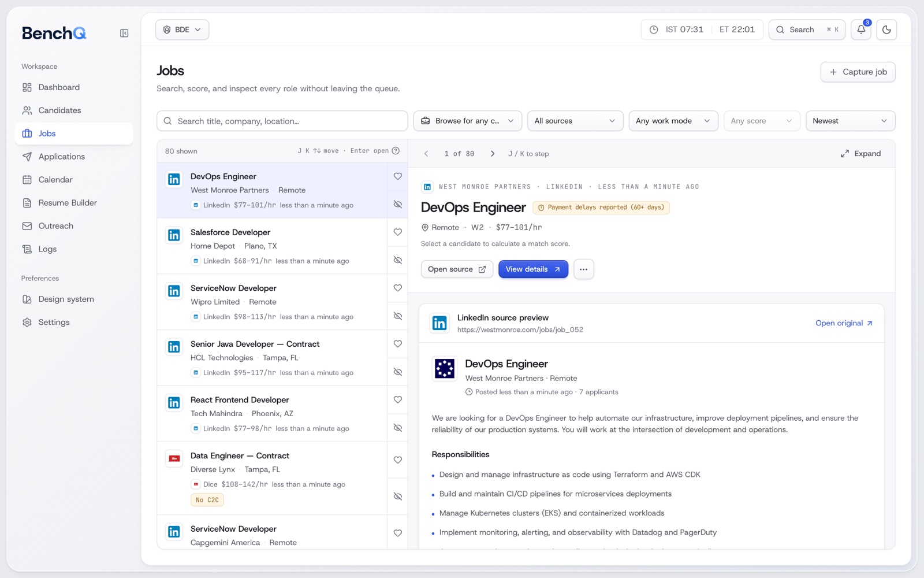The image size is (924, 578).
Task: Open the notifications bell
Action: 861,29
